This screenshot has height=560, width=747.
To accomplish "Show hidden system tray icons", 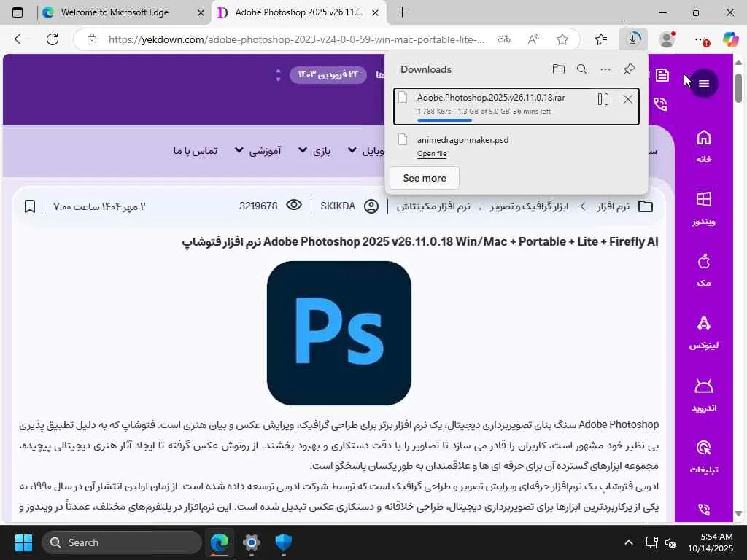I will 629,542.
